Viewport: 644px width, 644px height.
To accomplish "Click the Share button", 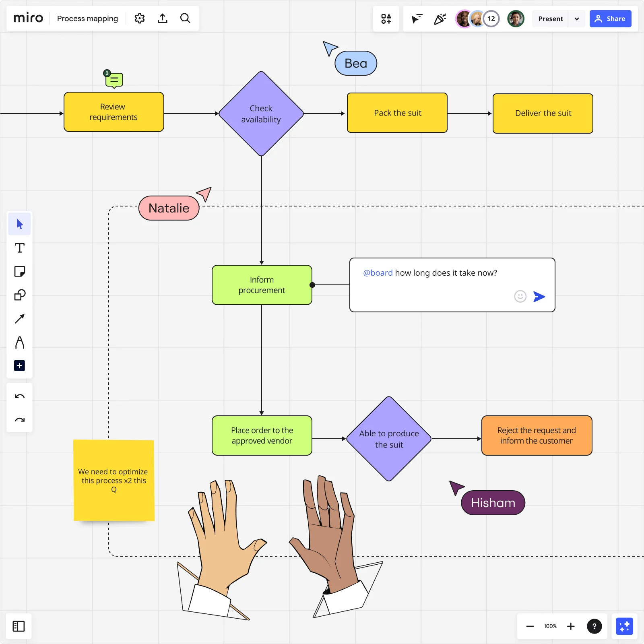I will (x=610, y=19).
